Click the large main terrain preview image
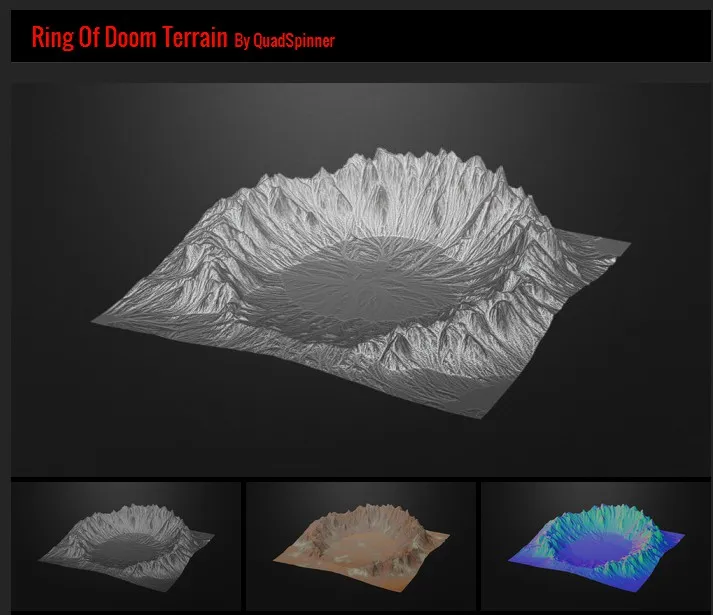Image resolution: width=713 pixels, height=615 pixels. 361,280
